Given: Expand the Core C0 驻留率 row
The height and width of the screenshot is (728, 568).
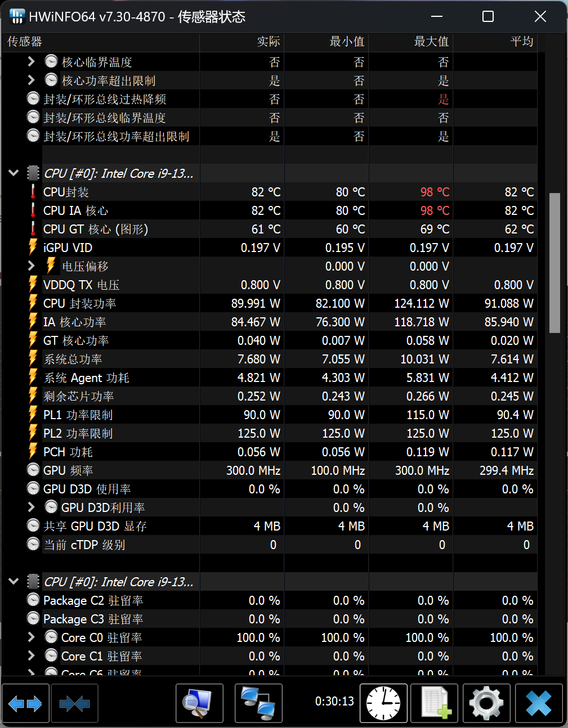Looking at the screenshot, I should click(32, 637).
